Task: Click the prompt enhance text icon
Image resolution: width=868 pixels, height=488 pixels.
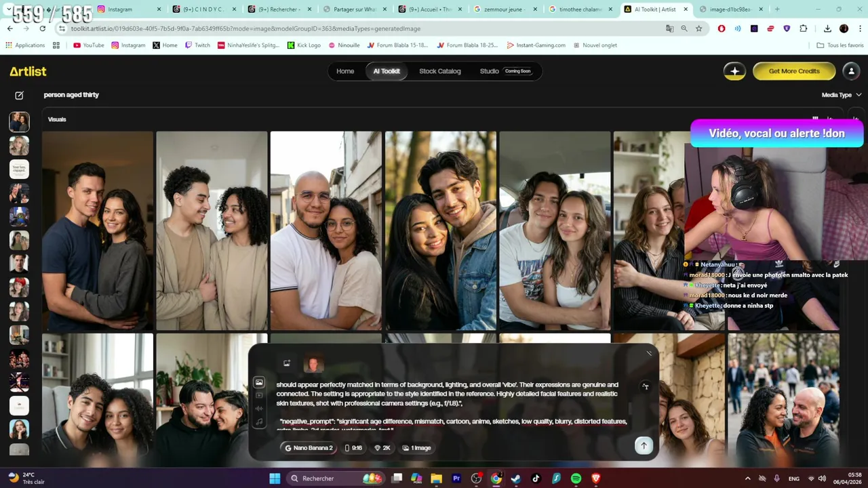Action: pos(646,386)
